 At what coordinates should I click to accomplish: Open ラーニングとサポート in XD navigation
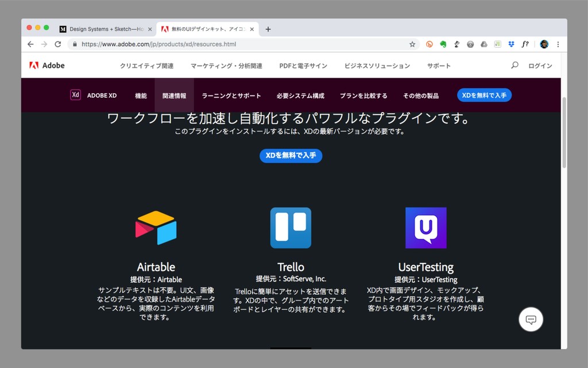[231, 96]
